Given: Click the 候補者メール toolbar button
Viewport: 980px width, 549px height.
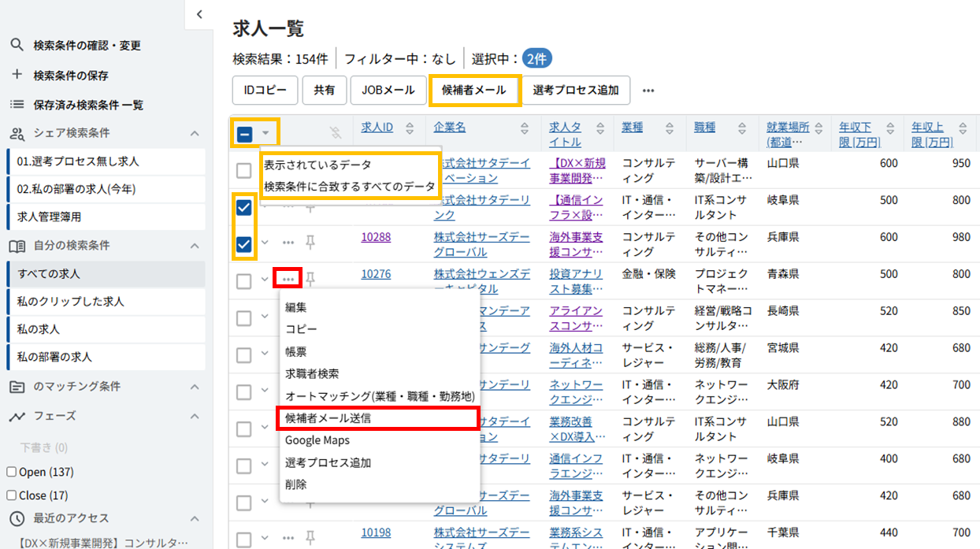Looking at the screenshot, I should coord(474,91).
